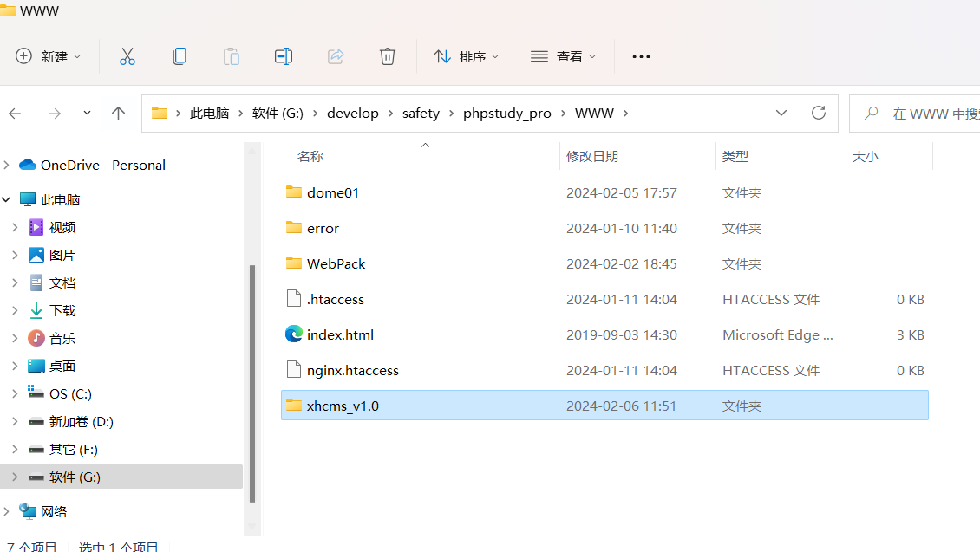Navigate to 软件 (G:) in the breadcrumb
980x552 pixels.
point(278,113)
